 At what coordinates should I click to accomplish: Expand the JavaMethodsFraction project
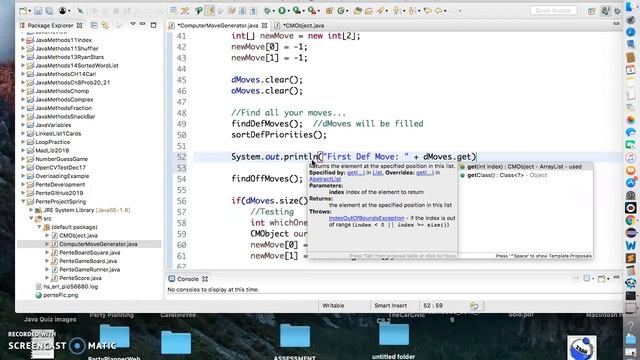tap(23, 108)
